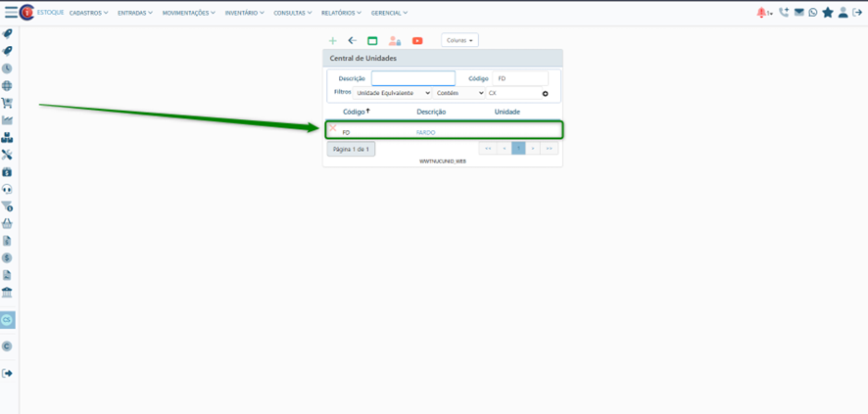Open the YouTube video help icon
Viewport: 868px width, 414px height.
point(417,41)
